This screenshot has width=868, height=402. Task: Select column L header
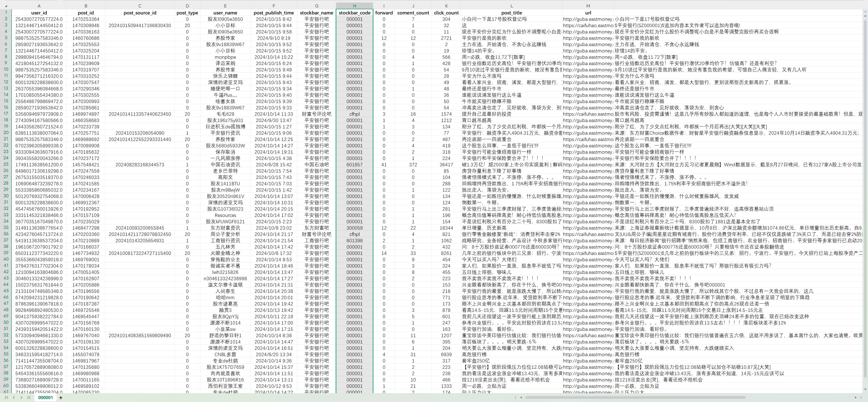coord(511,6)
